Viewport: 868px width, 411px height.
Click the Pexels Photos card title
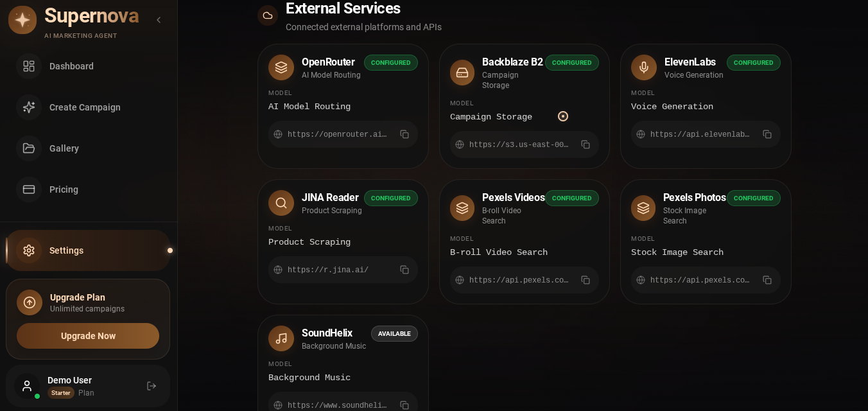point(695,198)
